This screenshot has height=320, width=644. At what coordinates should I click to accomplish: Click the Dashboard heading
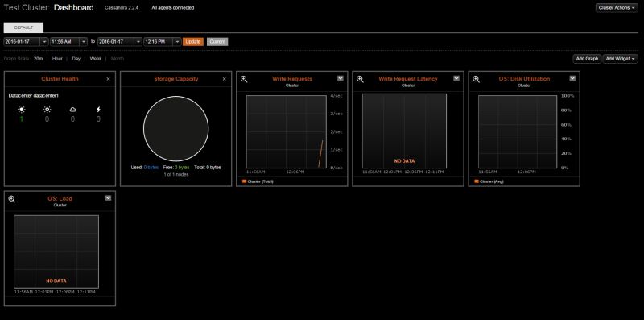pyautogui.click(x=73, y=7)
